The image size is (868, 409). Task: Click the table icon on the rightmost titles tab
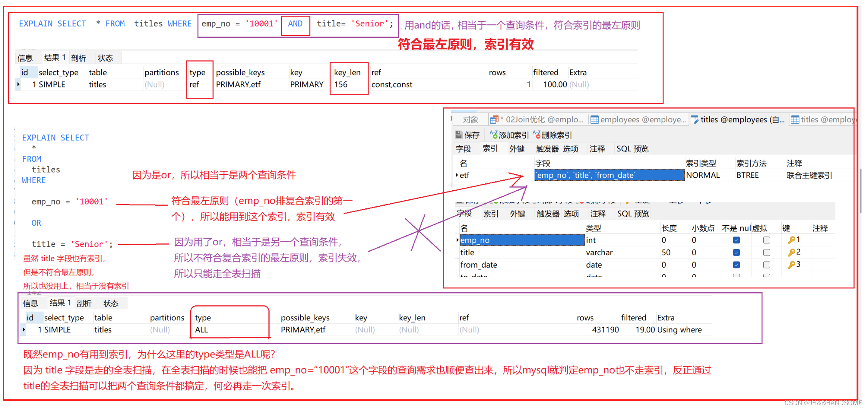(x=795, y=120)
